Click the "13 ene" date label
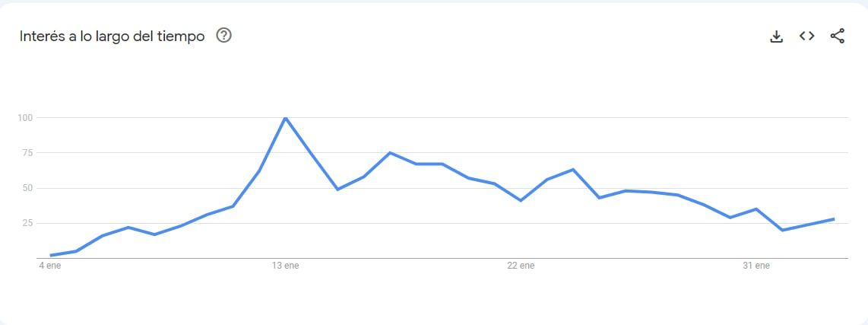The height and width of the screenshot is (325, 868). coord(286,266)
